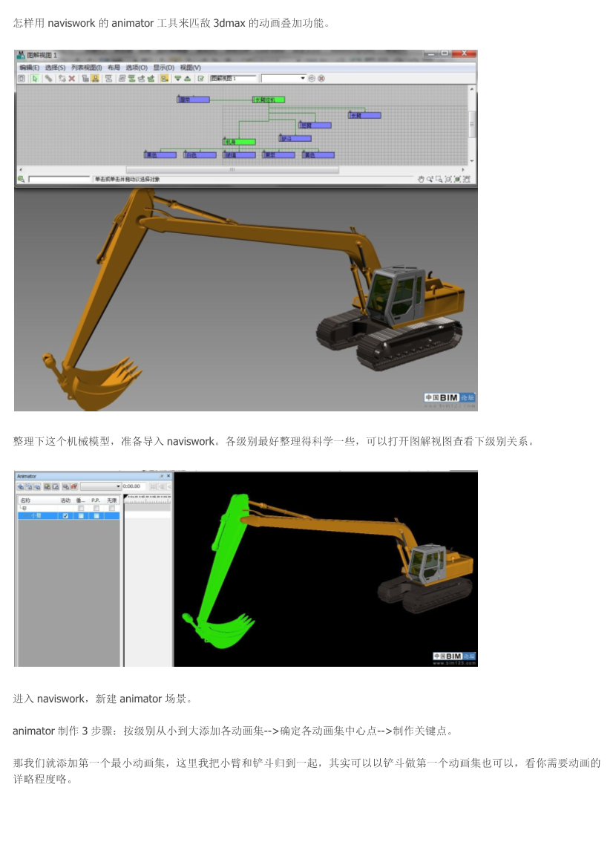
Task: Click Animator capture keyframe icon
Action: (66, 486)
